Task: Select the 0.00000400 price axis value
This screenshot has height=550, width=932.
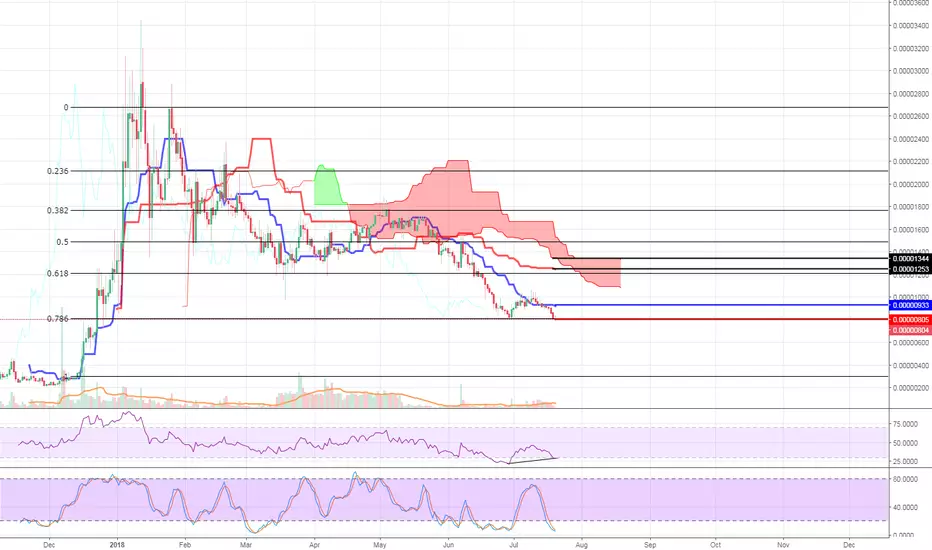Action: point(911,366)
